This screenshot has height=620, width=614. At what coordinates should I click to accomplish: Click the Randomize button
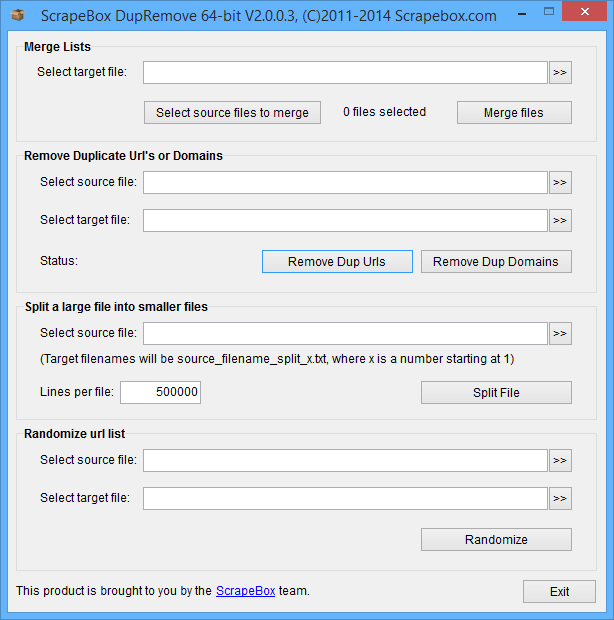(x=496, y=540)
